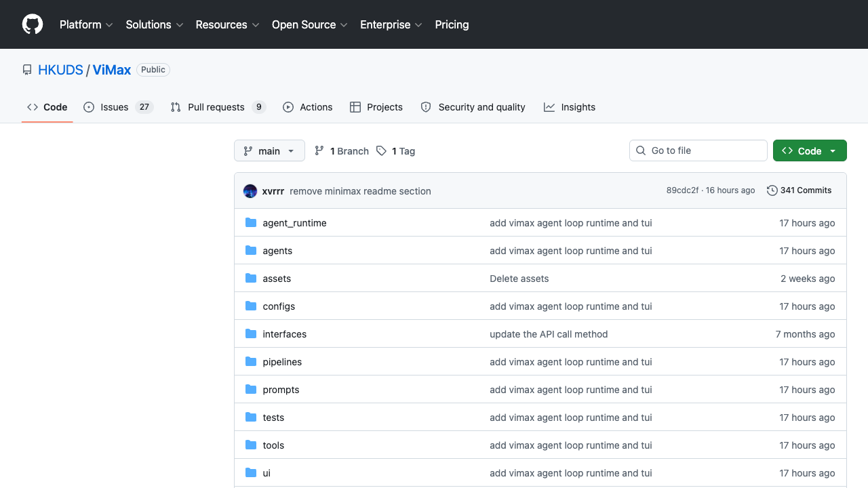Click the tag icon next to 1 Tag
The image size is (868, 488).
(x=382, y=150)
